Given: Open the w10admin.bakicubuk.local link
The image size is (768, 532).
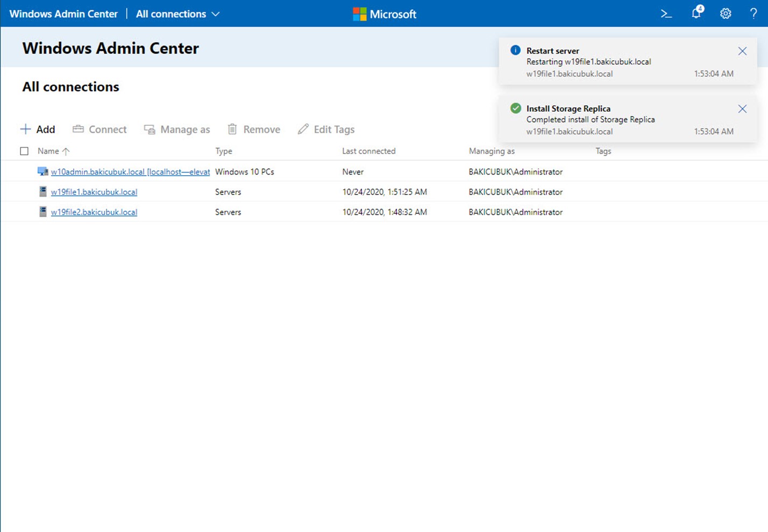Looking at the screenshot, I should pyautogui.click(x=130, y=171).
